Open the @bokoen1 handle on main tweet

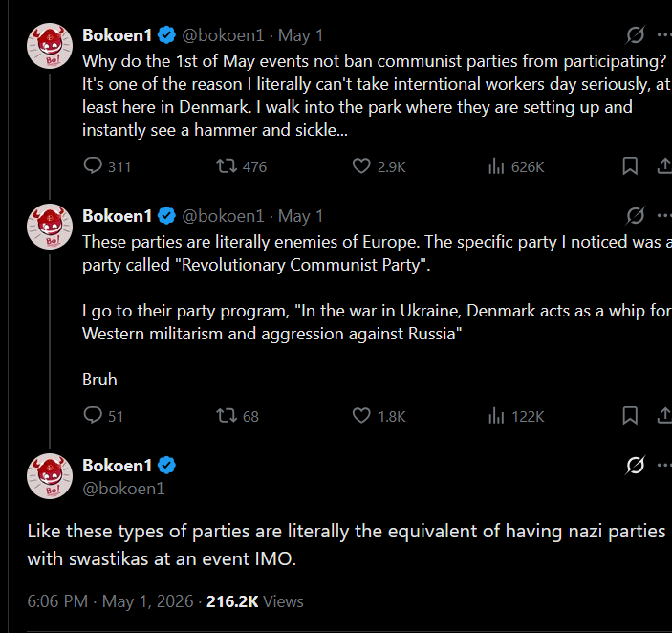tap(123, 489)
